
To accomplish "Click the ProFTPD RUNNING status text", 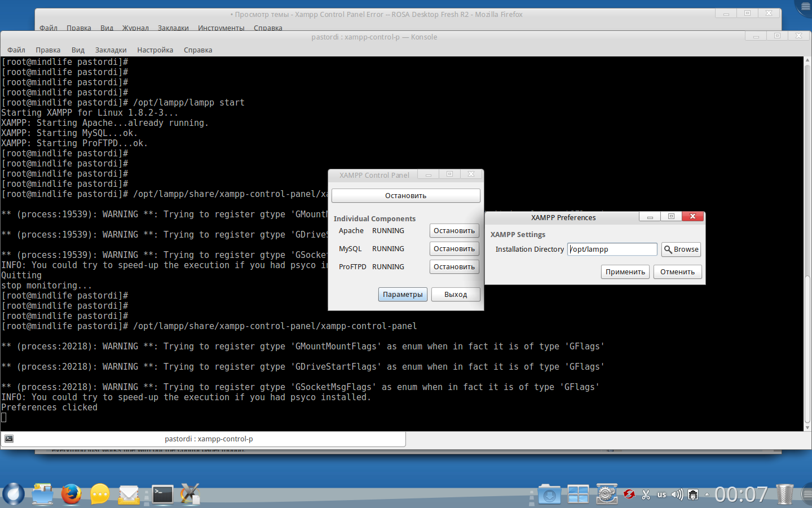I will click(x=388, y=266).
